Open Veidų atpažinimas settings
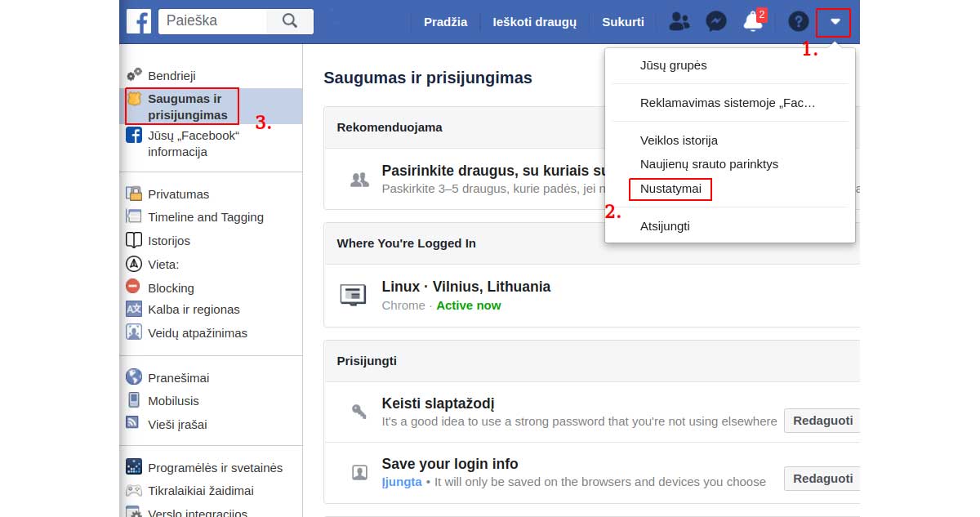This screenshot has width=980, height=517. click(x=198, y=333)
